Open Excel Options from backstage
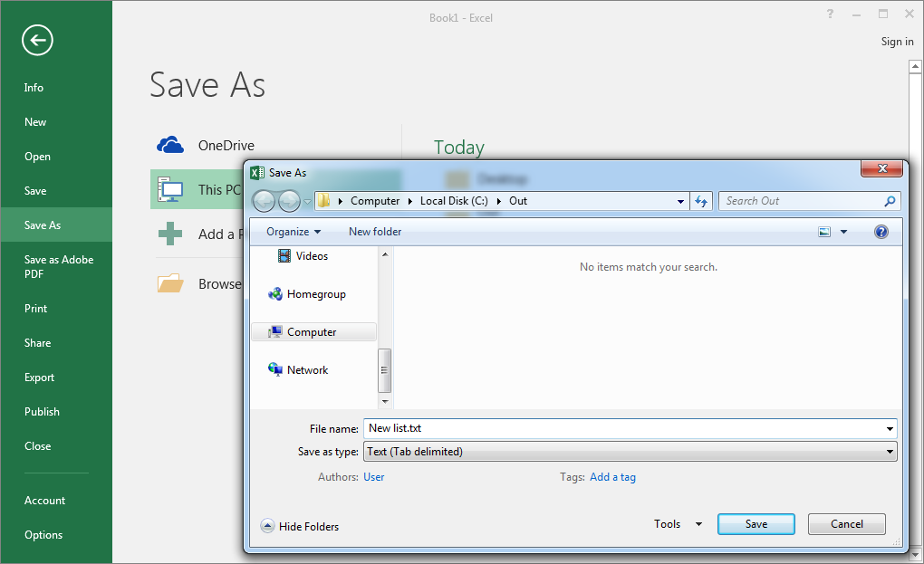924x564 pixels. 43,534
